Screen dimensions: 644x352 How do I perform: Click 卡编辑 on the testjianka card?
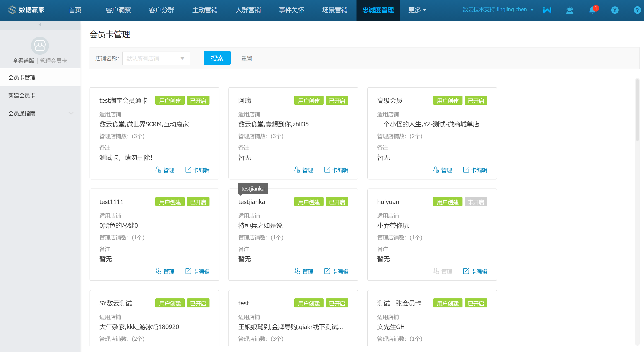[336, 271]
